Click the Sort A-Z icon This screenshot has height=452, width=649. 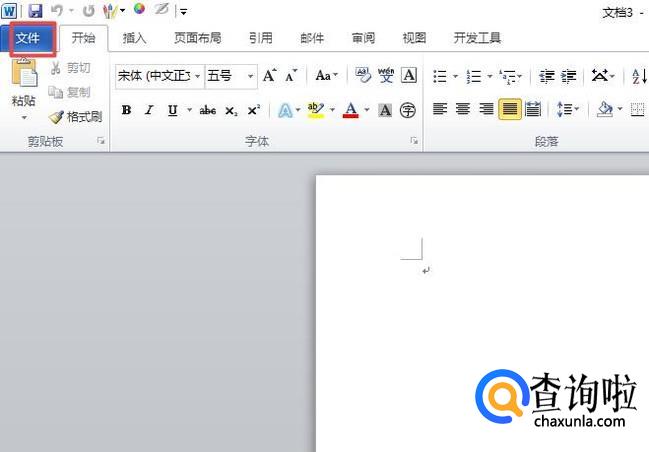pyautogui.click(x=639, y=76)
